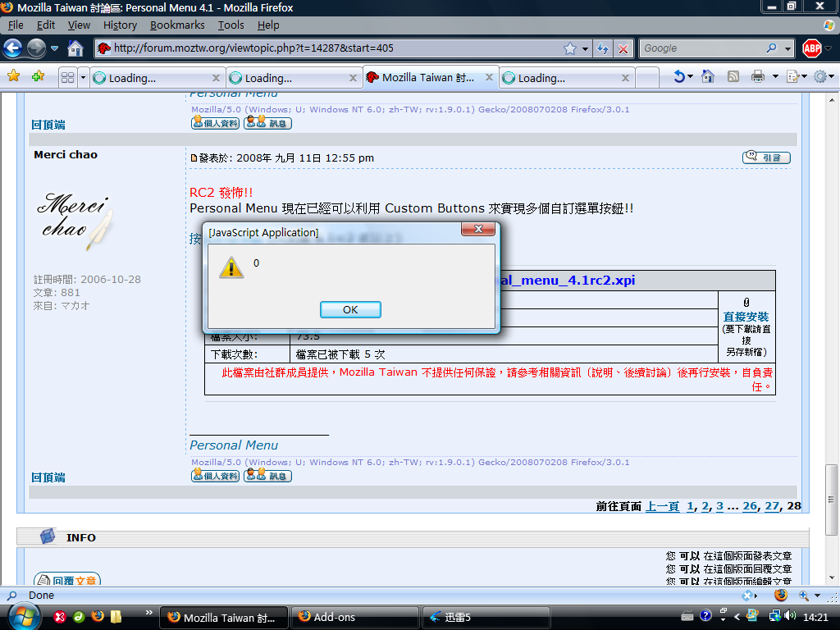Open the Adblock Plus dropdown arrow
The width and height of the screenshot is (840, 630).
[829, 48]
